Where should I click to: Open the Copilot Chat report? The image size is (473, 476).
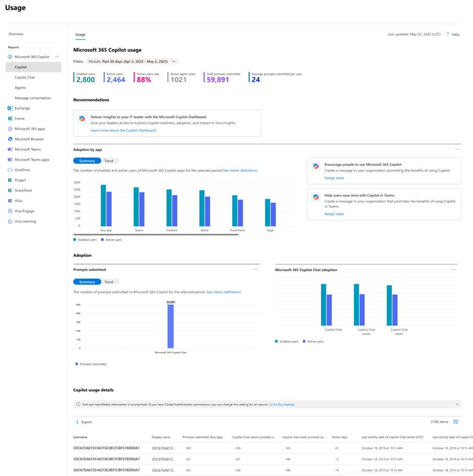25,77
